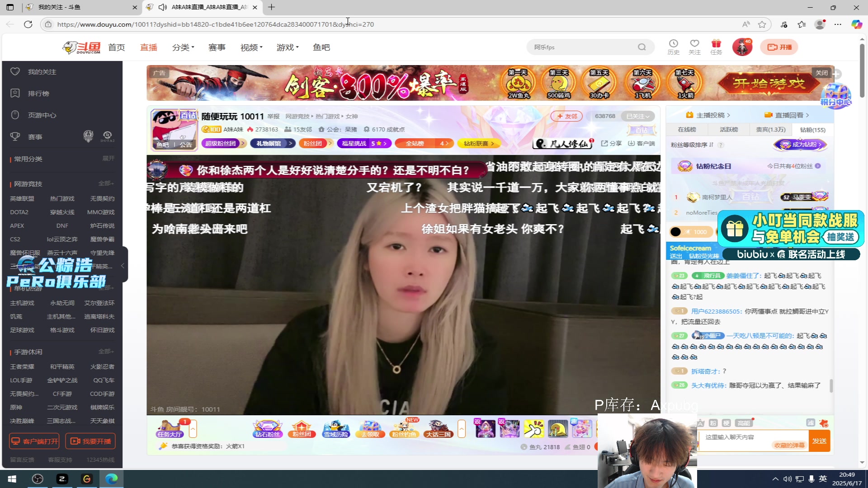Open the Windows Start menu

[12, 479]
